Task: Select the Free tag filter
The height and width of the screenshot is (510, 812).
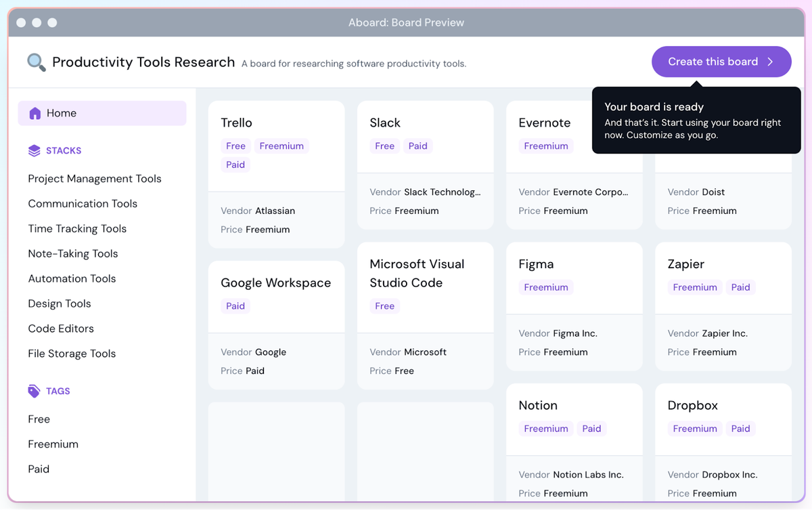Action: [x=39, y=419]
